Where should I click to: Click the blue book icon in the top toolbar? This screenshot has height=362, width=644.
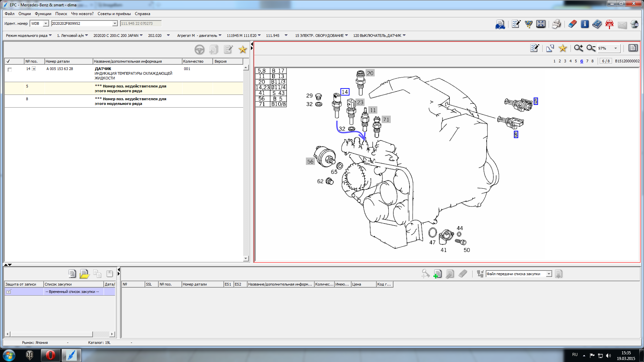pos(597,24)
